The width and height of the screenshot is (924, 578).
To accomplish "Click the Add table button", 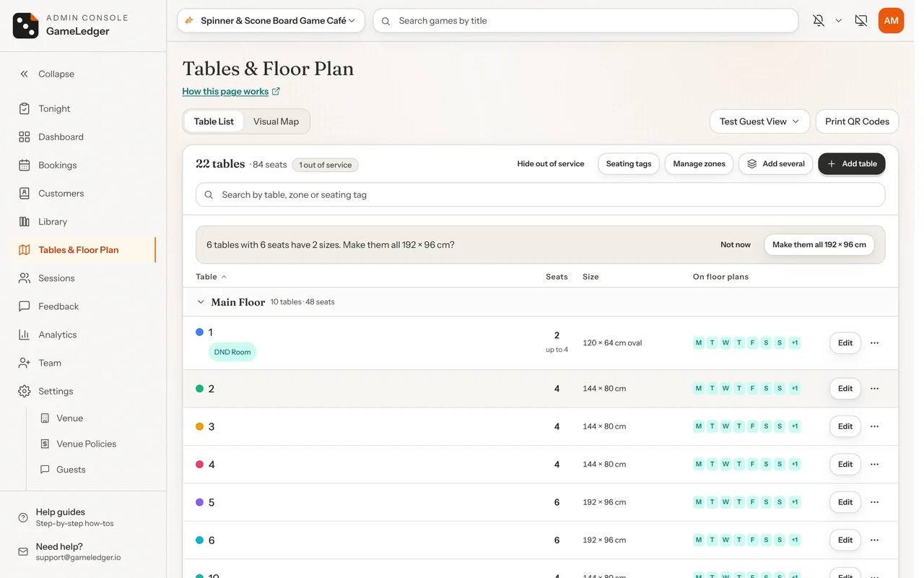I will 852,164.
